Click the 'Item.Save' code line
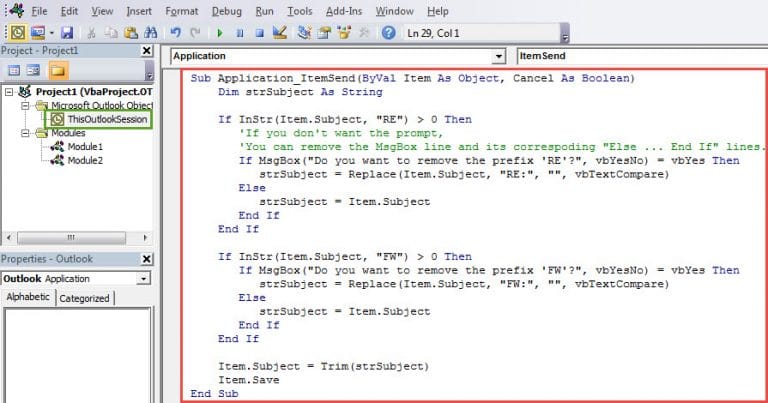 tap(249, 379)
